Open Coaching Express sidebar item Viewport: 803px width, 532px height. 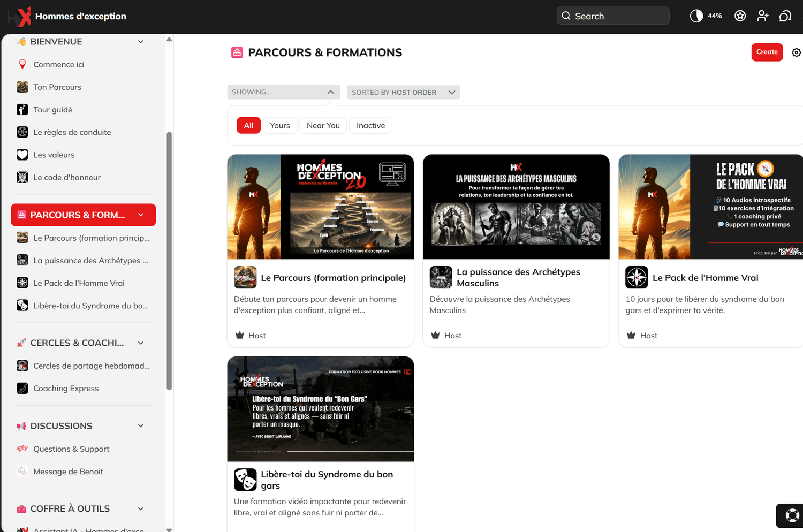click(x=66, y=389)
